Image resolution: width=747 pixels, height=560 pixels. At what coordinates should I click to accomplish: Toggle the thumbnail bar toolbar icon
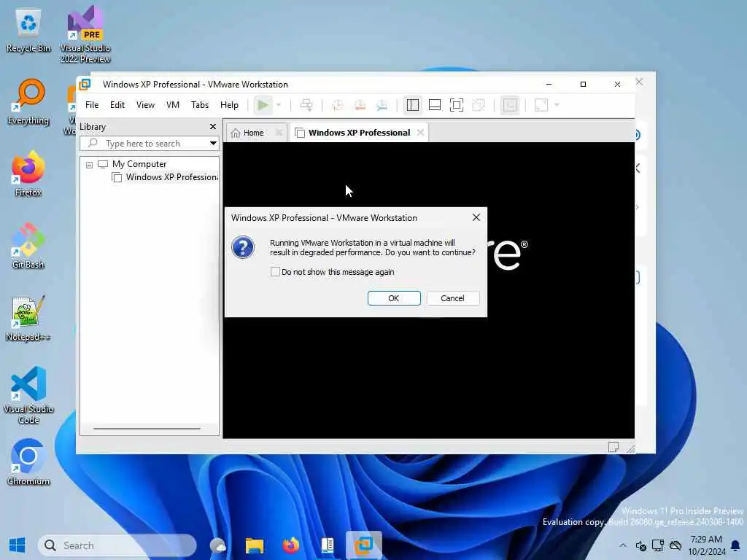click(x=435, y=105)
